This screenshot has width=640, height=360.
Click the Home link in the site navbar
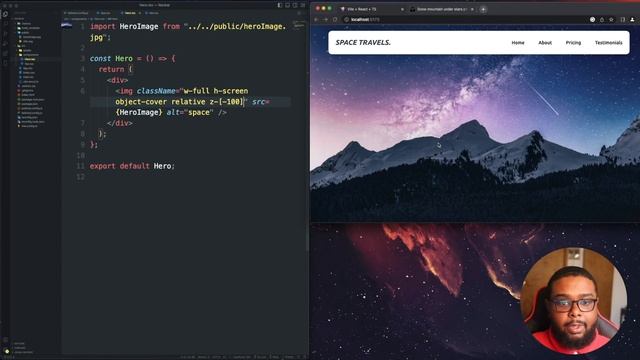coord(518,42)
